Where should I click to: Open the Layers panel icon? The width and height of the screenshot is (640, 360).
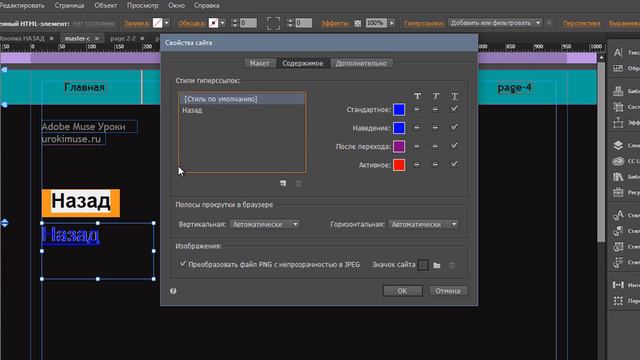point(618,145)
